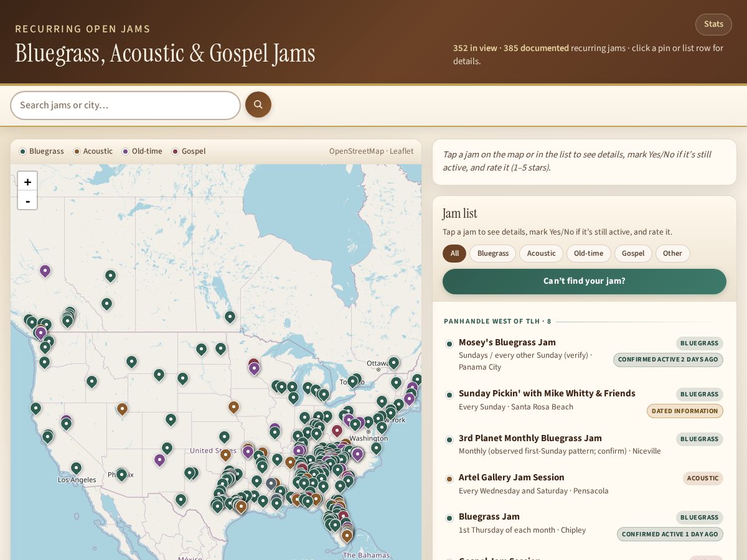Open Mosey's Bluegrass Jam list entry
Screen dimensions: 747x560
tap(584, 355)
